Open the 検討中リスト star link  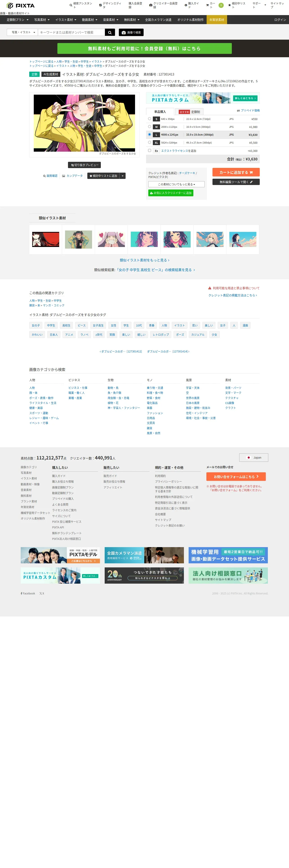point(237,5)
